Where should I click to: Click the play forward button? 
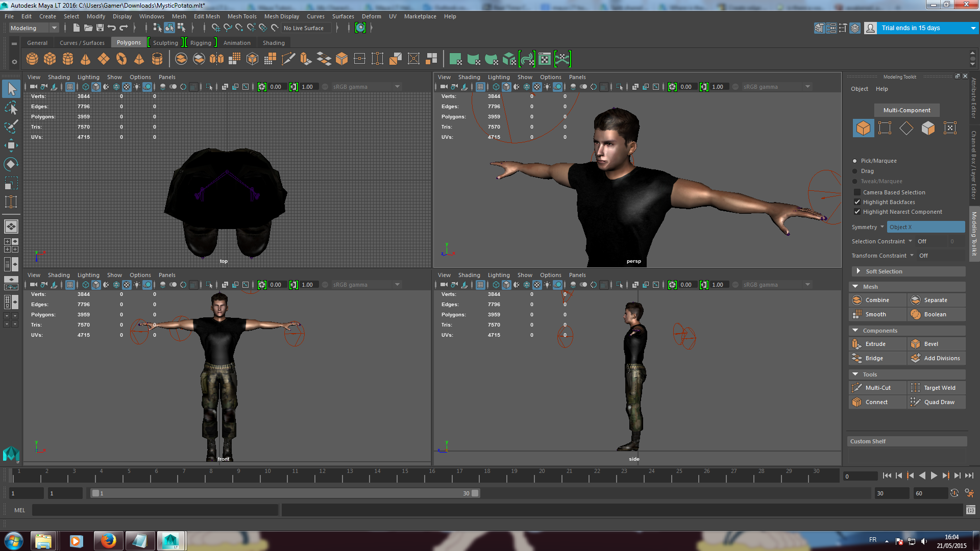click(x=934, y=475)
